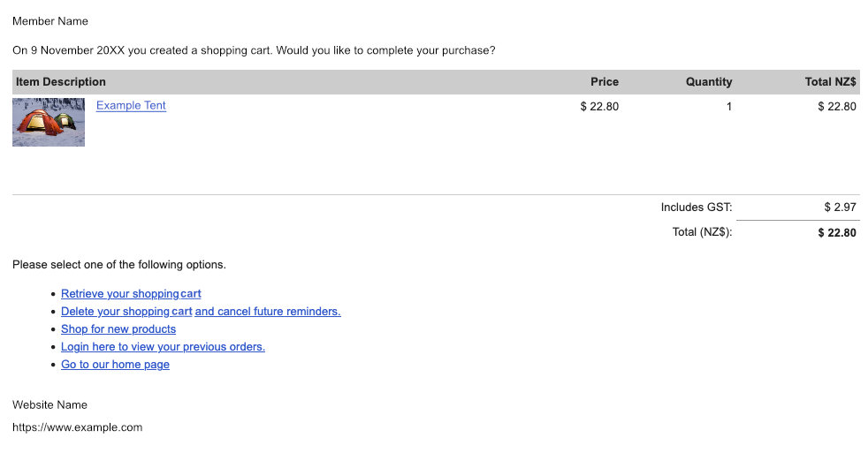Click the Member Name greeting text
Viewport: 868px width, 468px height.
pyautogui.click(x=50, y=21)
